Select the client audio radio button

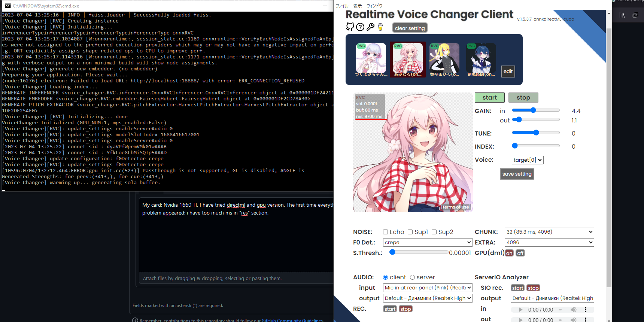click(385, 277)
